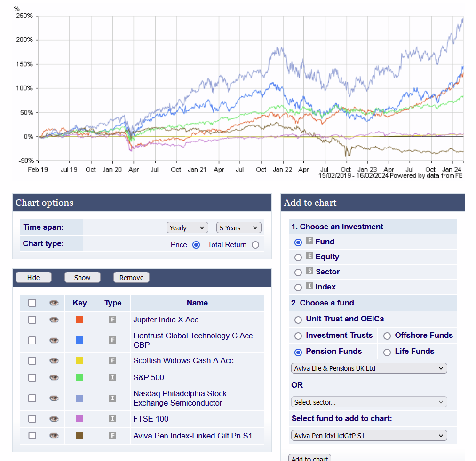Click the Hide button above the table
476x461 pixels.
pos(33,278)
